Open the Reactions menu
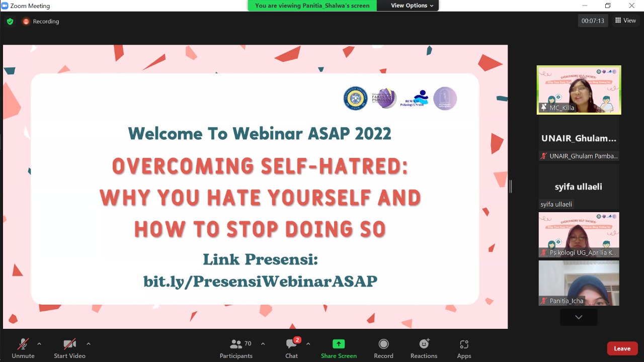This screenshot has height=362, width=644. point(424,344)
